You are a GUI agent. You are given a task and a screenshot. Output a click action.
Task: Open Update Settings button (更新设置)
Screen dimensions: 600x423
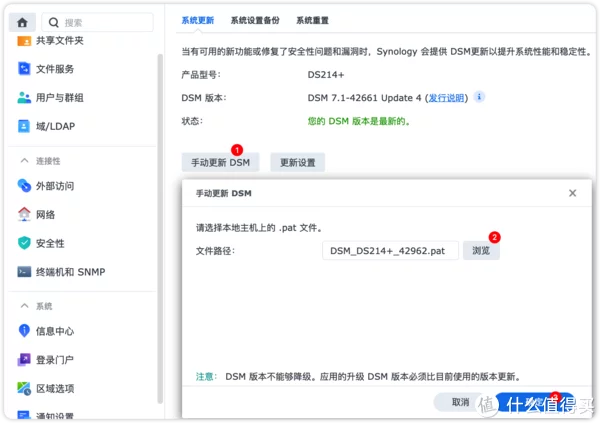(x=298, y=162)
